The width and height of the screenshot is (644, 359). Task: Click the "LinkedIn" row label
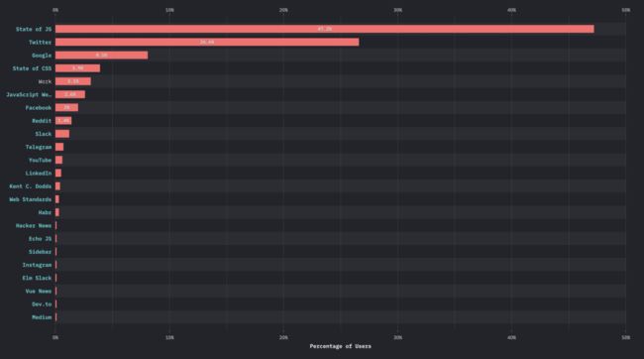(39, 174)
